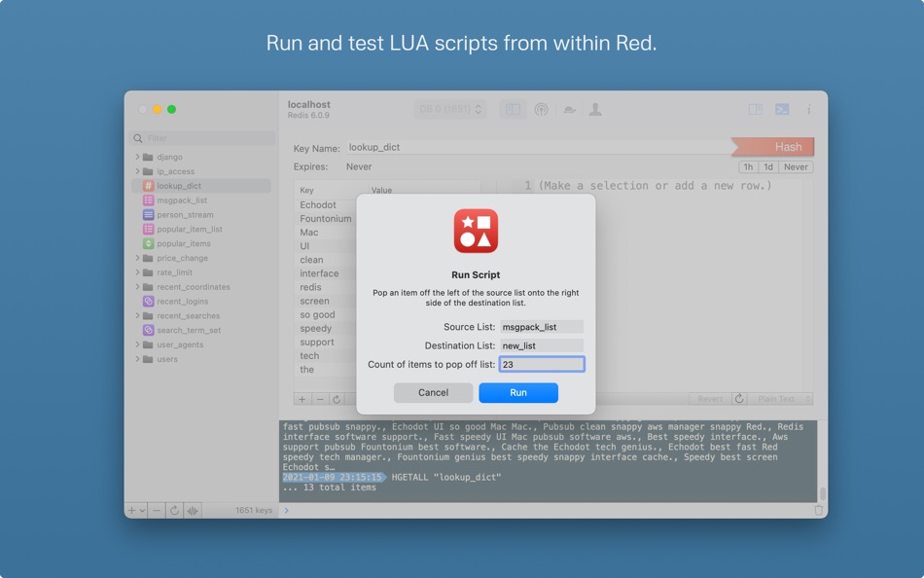Expand the recent_coordinates folder
This screenshot has height=578, width=924.
tap(137, 287)
